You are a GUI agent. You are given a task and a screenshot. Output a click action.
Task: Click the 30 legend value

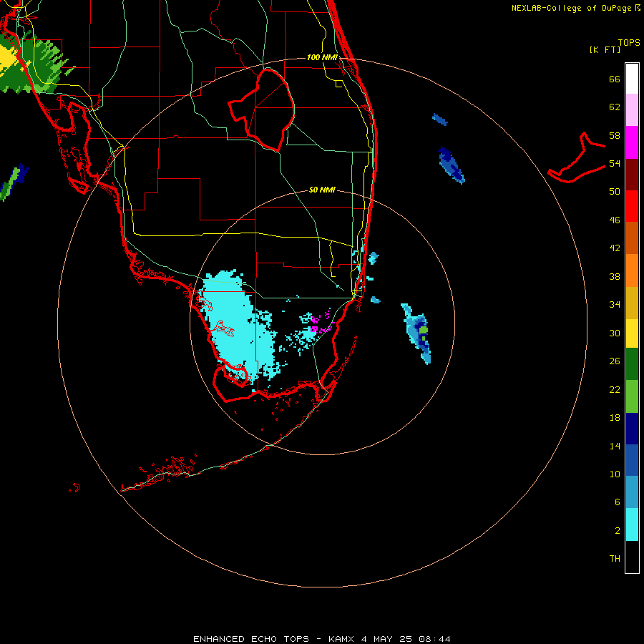(x=615, y=333)
